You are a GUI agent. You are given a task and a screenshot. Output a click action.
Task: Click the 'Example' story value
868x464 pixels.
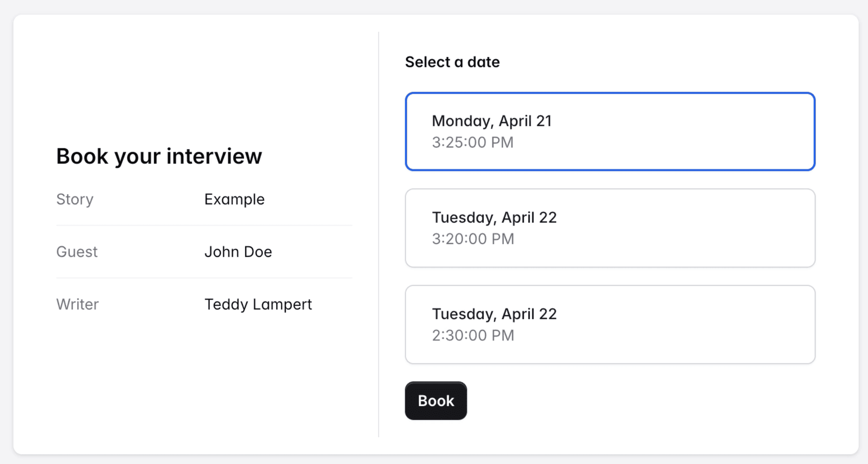[234, 199]
